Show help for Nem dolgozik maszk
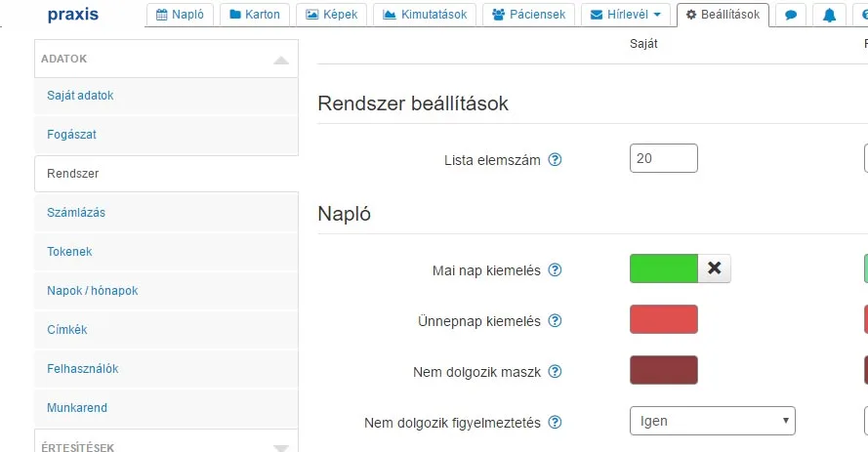This screenshot has width=868, height=452. pos(555,372)
